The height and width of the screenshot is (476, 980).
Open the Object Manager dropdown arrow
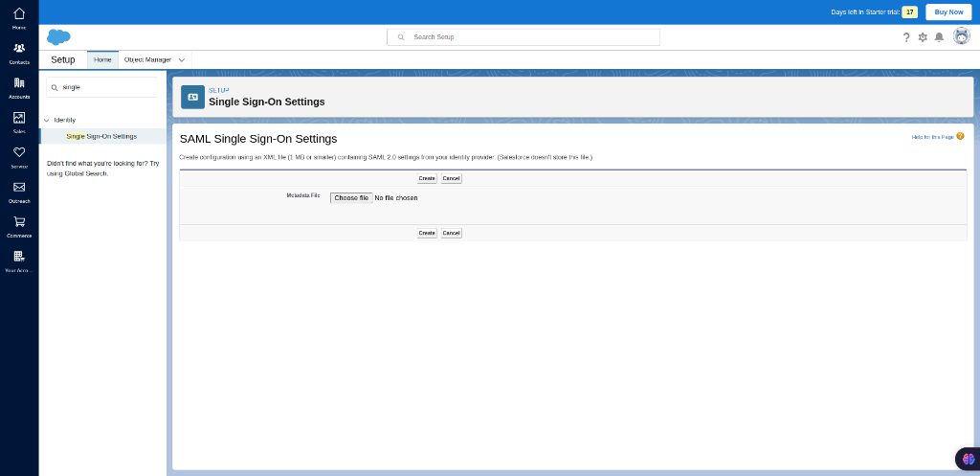point(182,60)
